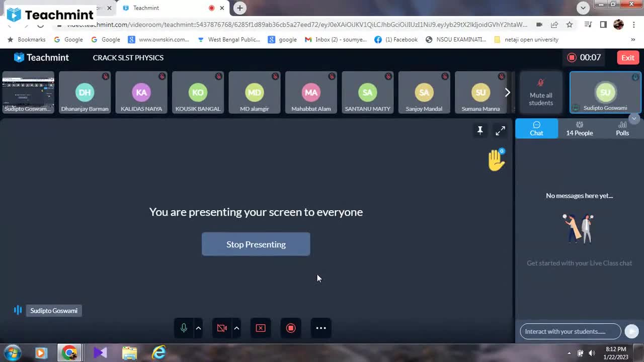
Task: Toggle mute icon on SANTANU MAITY tile
Action: [x=388, y=76]
